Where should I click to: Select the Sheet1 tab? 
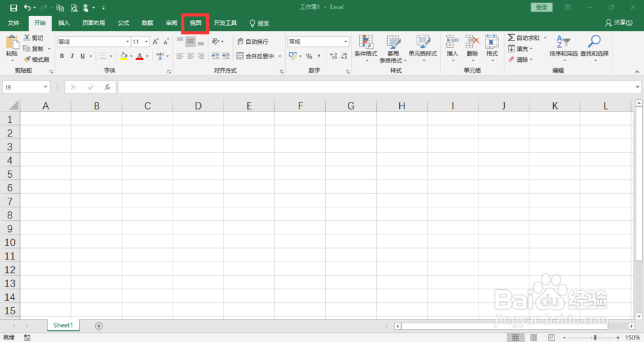[x=63, y=325]
